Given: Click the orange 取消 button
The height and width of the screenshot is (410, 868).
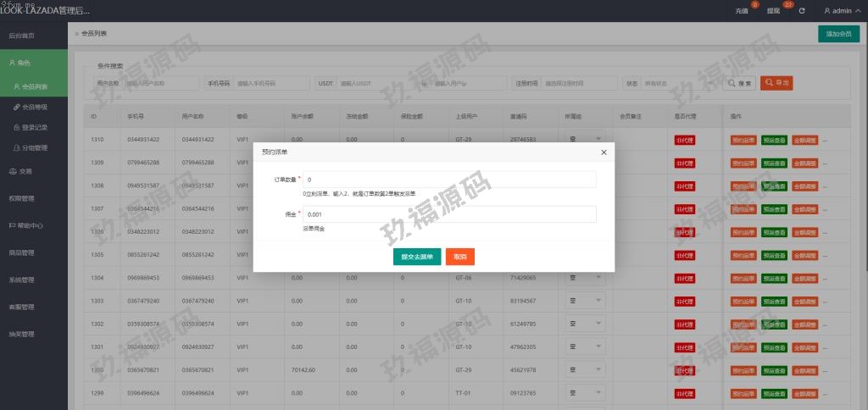Looking at the screenshot, I should click(x=460, y=257).
